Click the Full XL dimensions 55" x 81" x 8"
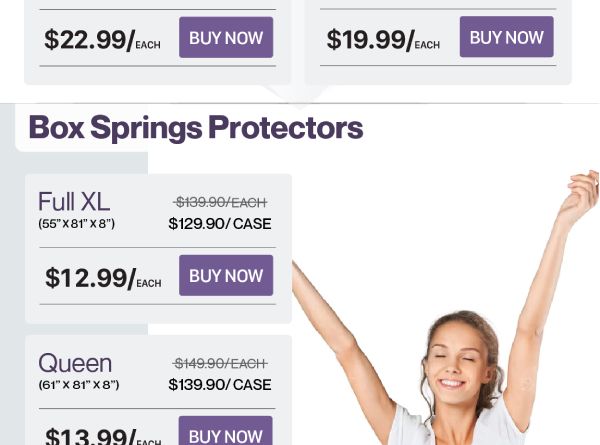Viewport: 600px width, 445px height. 77,224
